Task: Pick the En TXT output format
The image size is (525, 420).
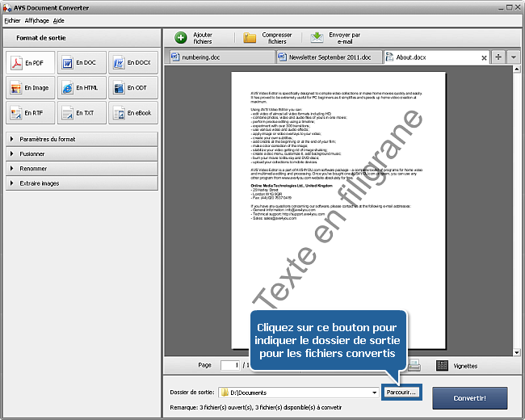Action: tap(82, 113)
